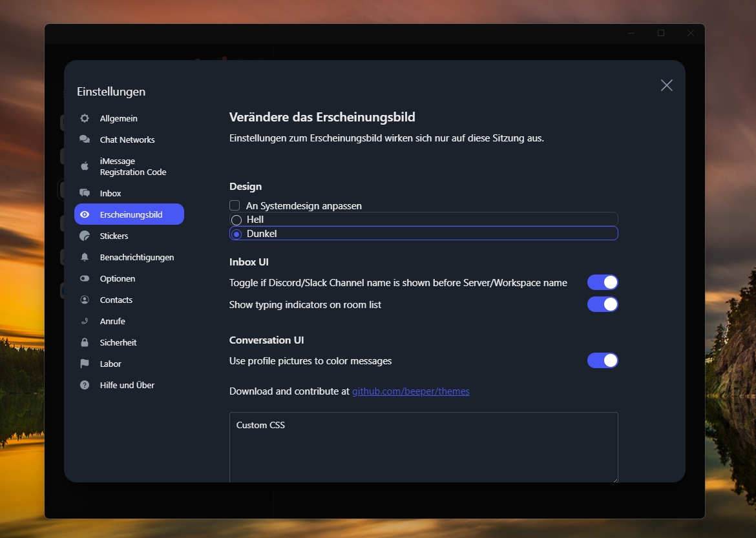Screen dimensions: 756x538
Task: Click the flag icon beside Labor
Action: coord(85,364)
